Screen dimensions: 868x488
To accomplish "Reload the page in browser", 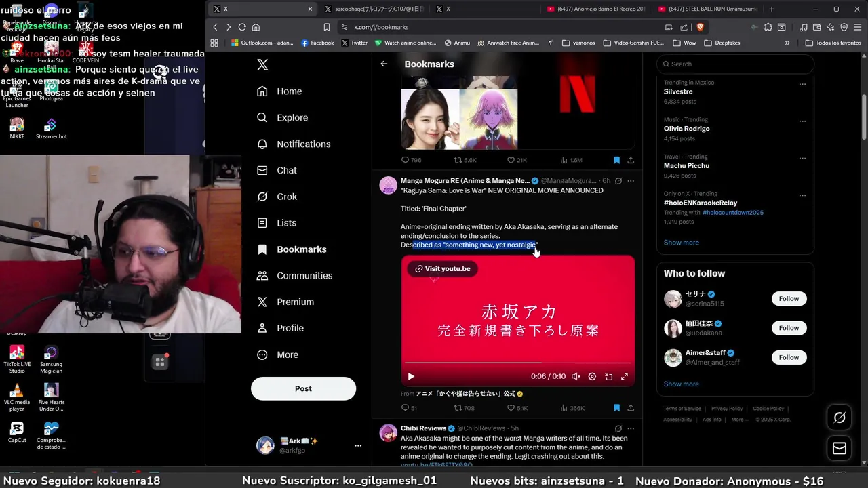I will point(242,27).
